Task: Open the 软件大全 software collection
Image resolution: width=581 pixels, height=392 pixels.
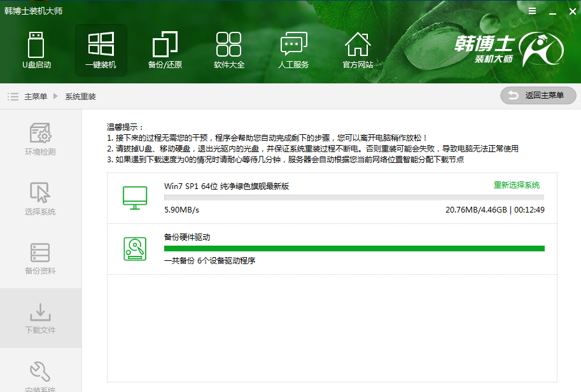Action: point(229,50)
